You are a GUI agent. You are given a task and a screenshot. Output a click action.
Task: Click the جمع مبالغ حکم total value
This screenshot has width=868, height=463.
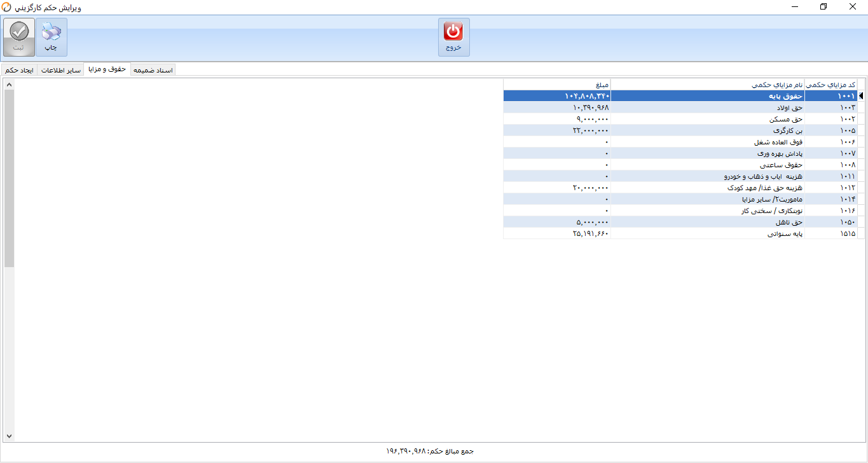click(x=406, y=452)
